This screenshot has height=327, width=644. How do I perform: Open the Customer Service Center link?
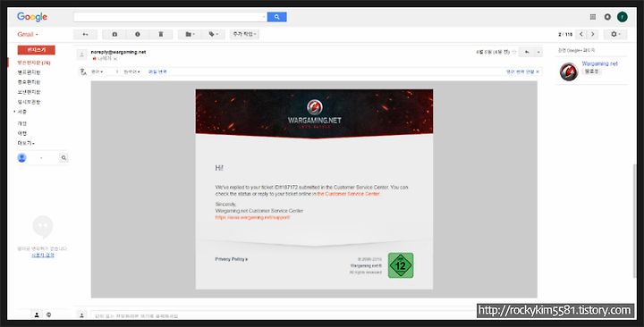pos(348,194)
